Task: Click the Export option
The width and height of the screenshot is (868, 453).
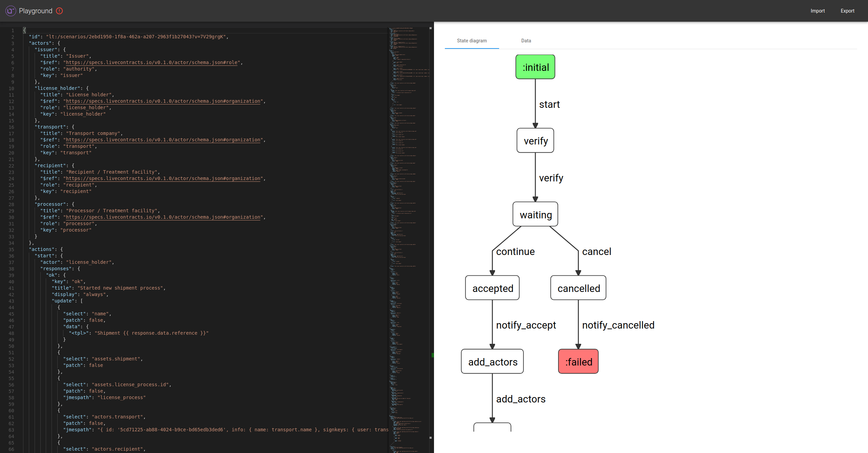Action: click(x=847, y=11)
